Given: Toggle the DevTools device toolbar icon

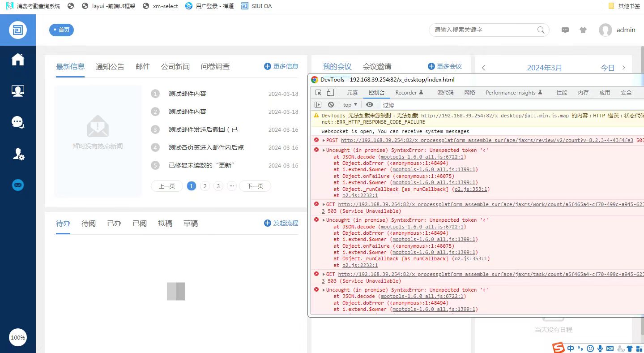Looking at the screenshot, I should coord(330,93).
